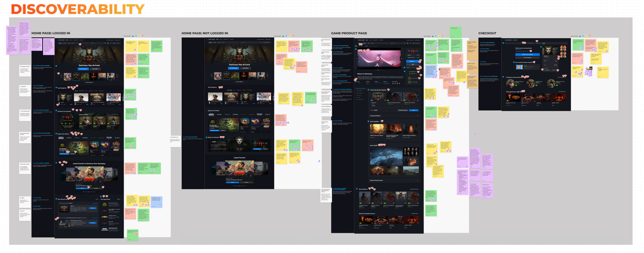The width and height of the screenshot is (644, 253).
Task: Click Learn More button on Not Logged In hero
Action: point(245,68)
